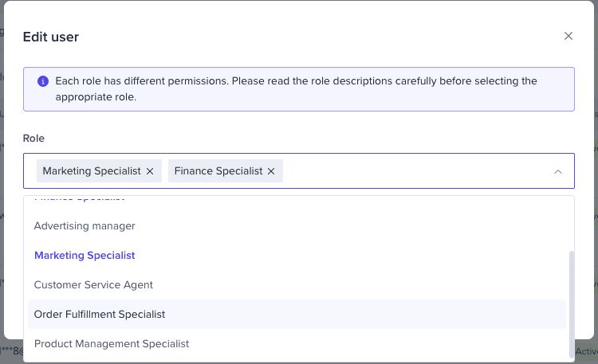Click the empty area of the Role field
The height and width of the screenshot is (364, 598).
point(415,171)
